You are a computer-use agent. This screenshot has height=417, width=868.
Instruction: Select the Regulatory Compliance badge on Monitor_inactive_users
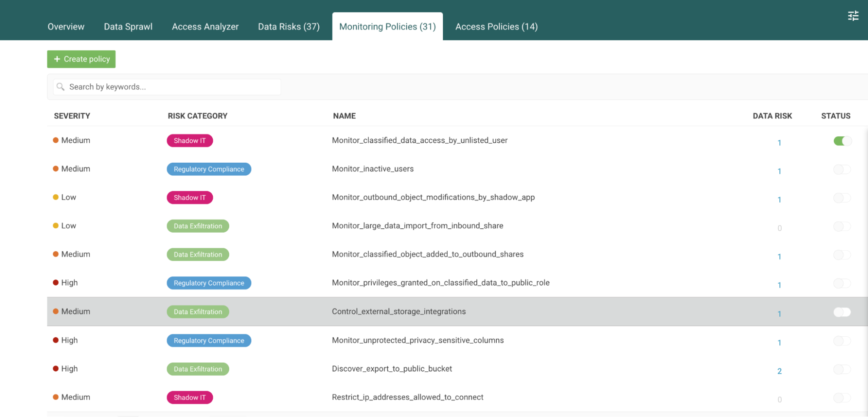(x=209, y=169)
